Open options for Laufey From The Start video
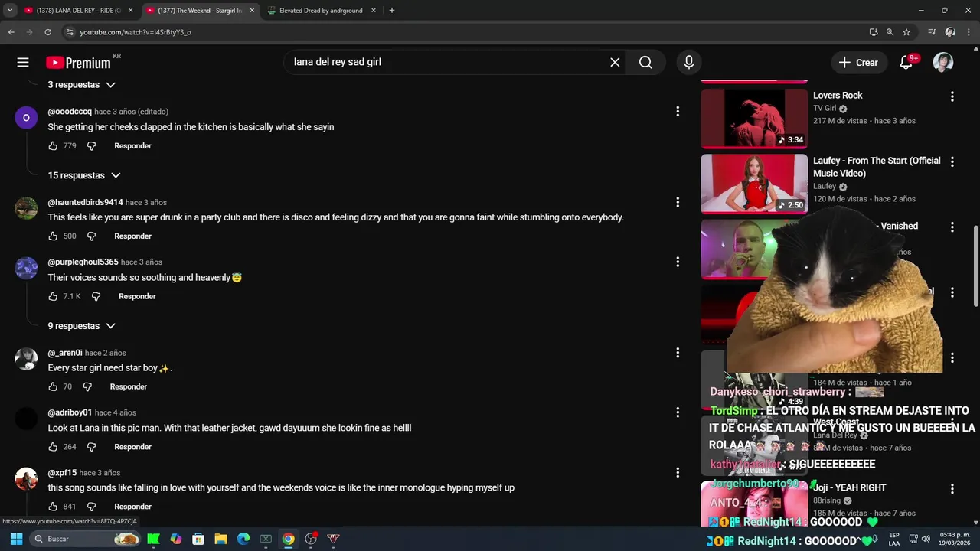 pos(952,162)
